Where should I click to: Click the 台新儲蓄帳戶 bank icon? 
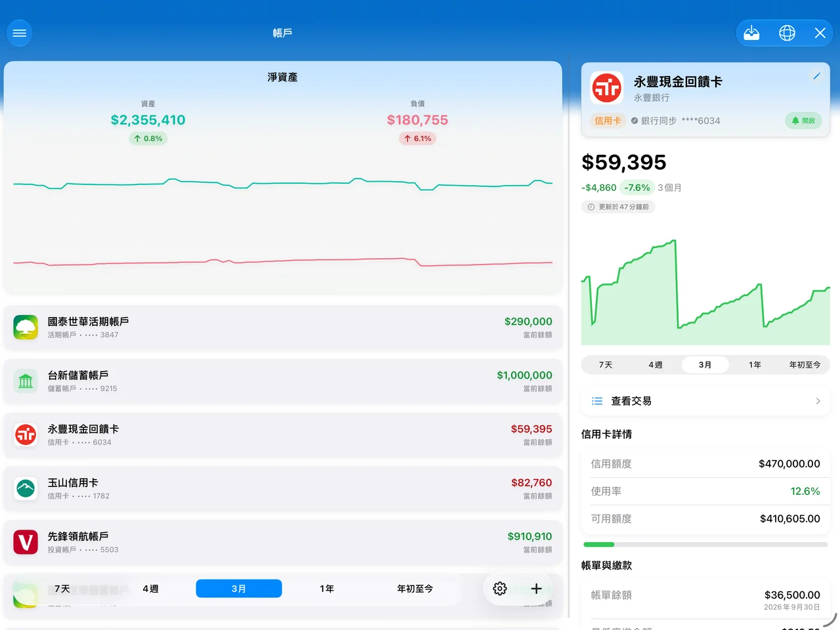[26, 381]
